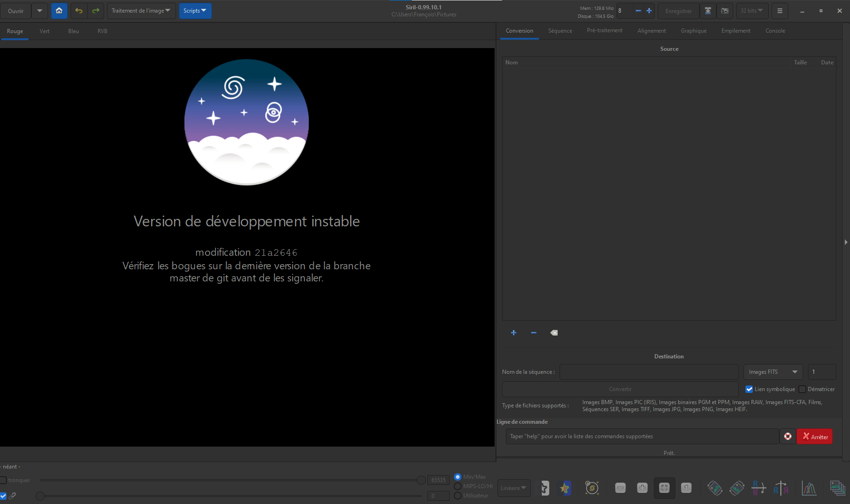Click the green redo arrow
Viewport: 850px width, 504px height.
coord(96,11)
